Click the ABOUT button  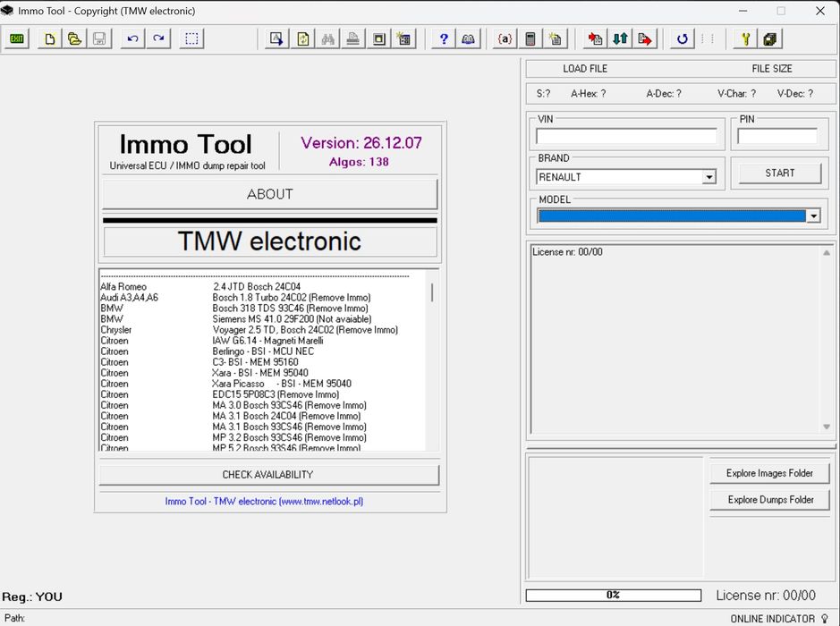(x=270, y=194)
